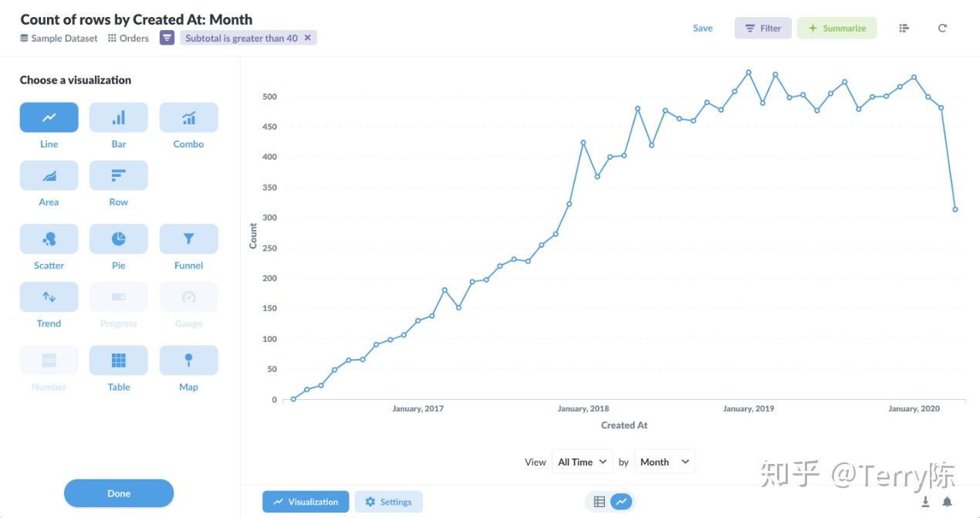Select the Scatter plot visualization

49,239
